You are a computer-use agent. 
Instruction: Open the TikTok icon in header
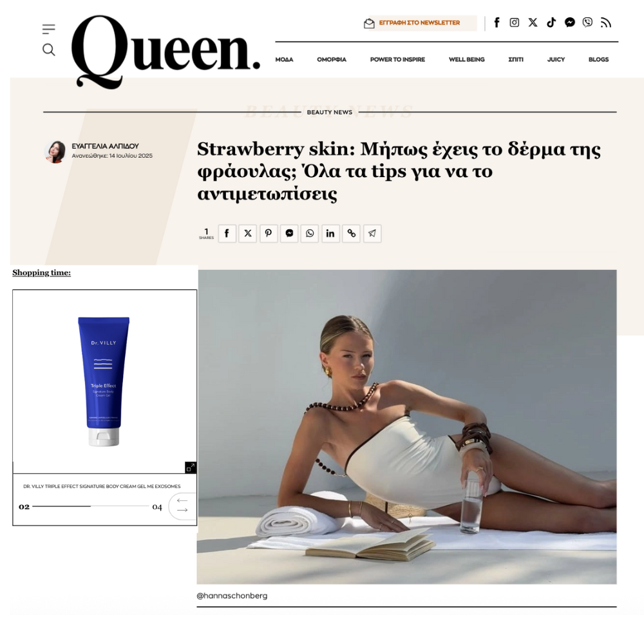pos(551,22)
